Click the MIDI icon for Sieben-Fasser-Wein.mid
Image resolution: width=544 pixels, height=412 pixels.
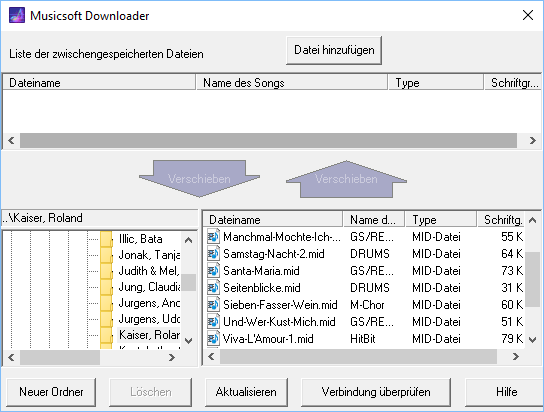(x=213, y=305)
